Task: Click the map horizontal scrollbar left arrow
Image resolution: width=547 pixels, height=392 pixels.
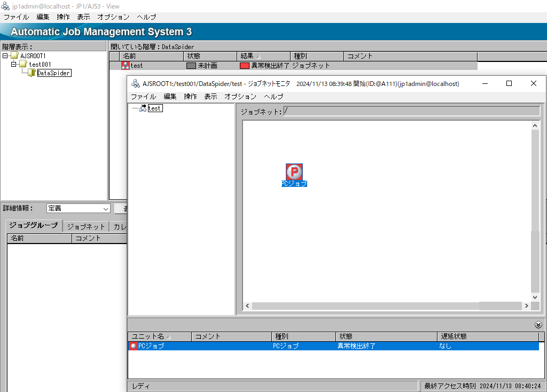Action: click(247, 306)
